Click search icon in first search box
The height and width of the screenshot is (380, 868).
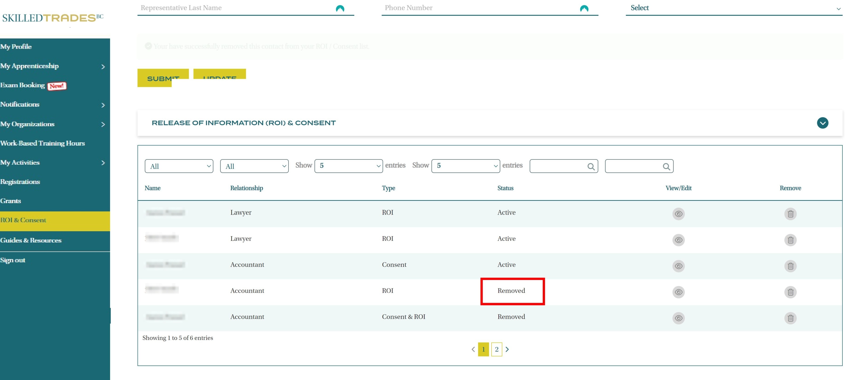pyautogui.click(x=591, y=167)
